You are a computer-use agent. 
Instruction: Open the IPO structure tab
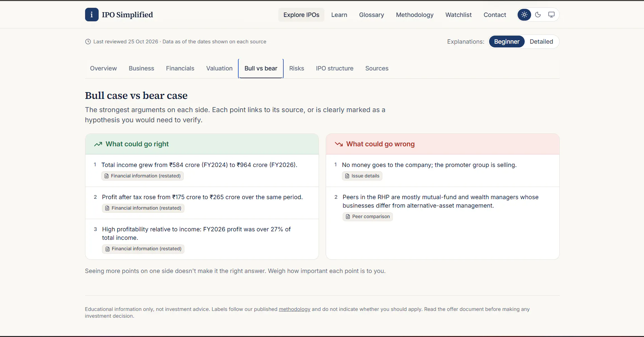335,68
